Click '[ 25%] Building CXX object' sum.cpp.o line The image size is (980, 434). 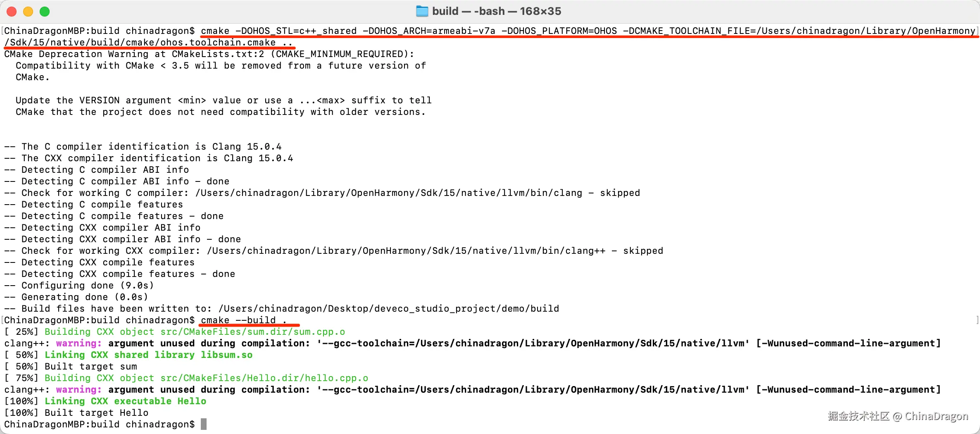tap(175, 332)
